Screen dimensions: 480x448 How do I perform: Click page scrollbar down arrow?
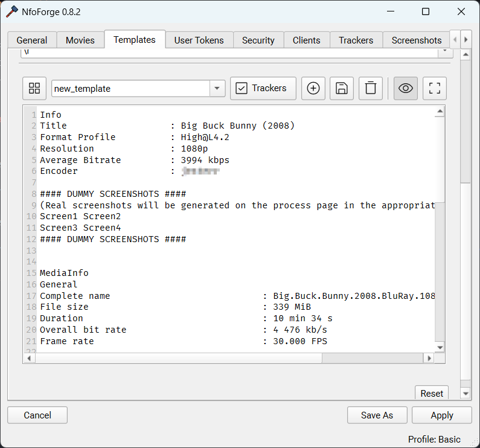click(x=466, y=394)
